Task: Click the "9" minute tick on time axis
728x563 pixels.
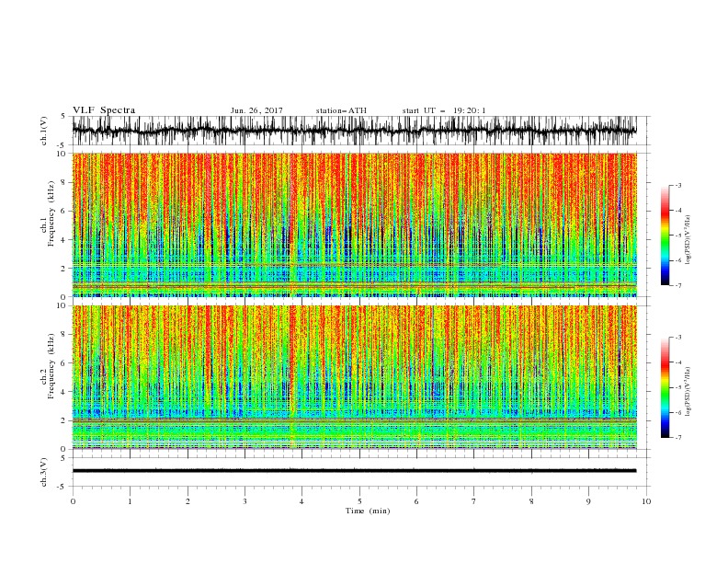Action: (x=588, y=501)
